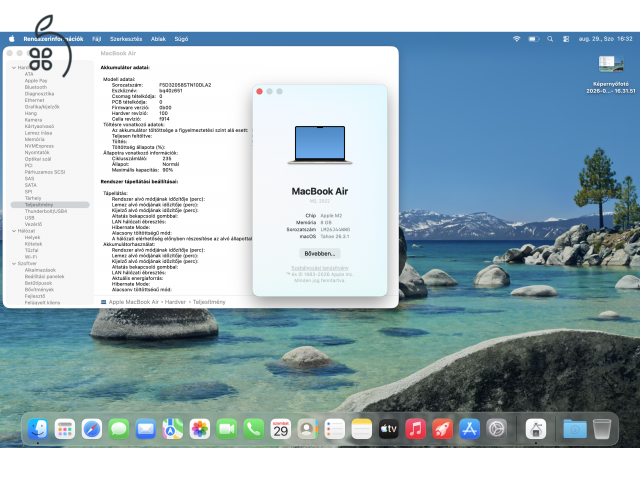Select Alkalmazások under Szoftver
Image resolution: width=640 pixels, height=480 pixels.
point(40,270)
